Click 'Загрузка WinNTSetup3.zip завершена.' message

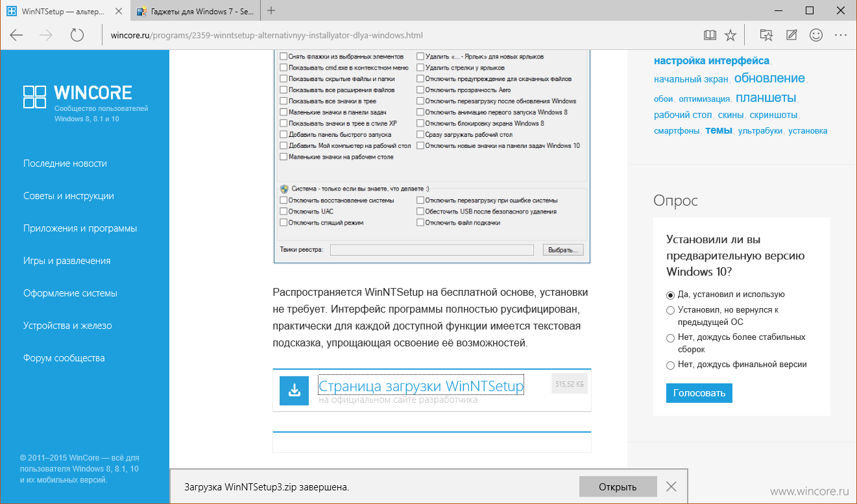[267, 486]
